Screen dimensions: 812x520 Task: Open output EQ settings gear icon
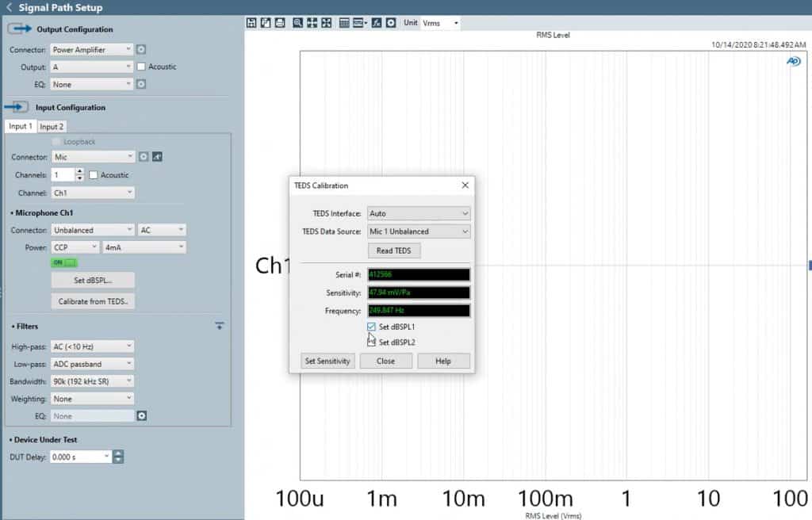pyautogui.click(x=141, y=84)
